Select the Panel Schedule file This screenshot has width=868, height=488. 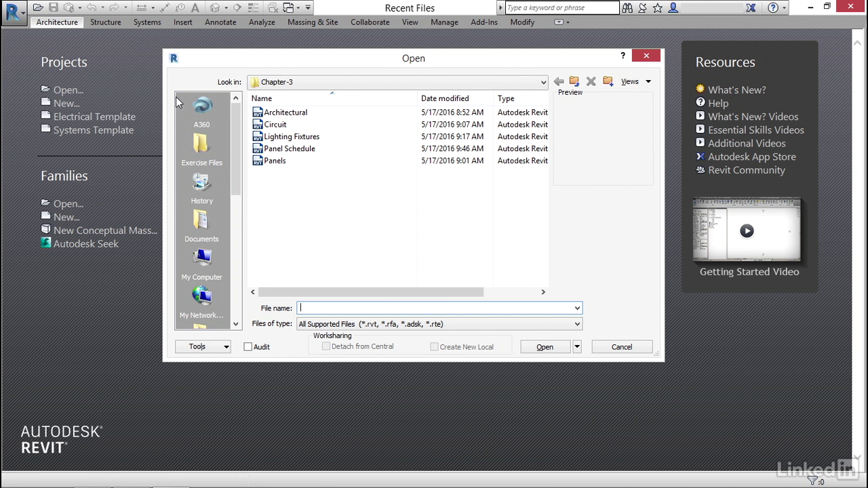pyautogui.click(x=290, y=148)
